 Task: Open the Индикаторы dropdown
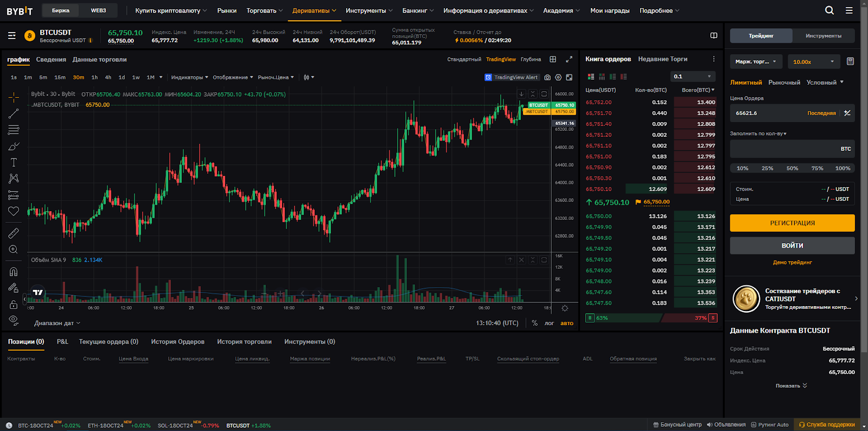(x=189, y=78)
